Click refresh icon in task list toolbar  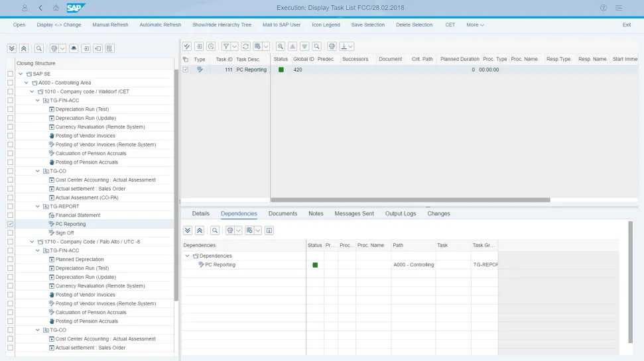245,46
